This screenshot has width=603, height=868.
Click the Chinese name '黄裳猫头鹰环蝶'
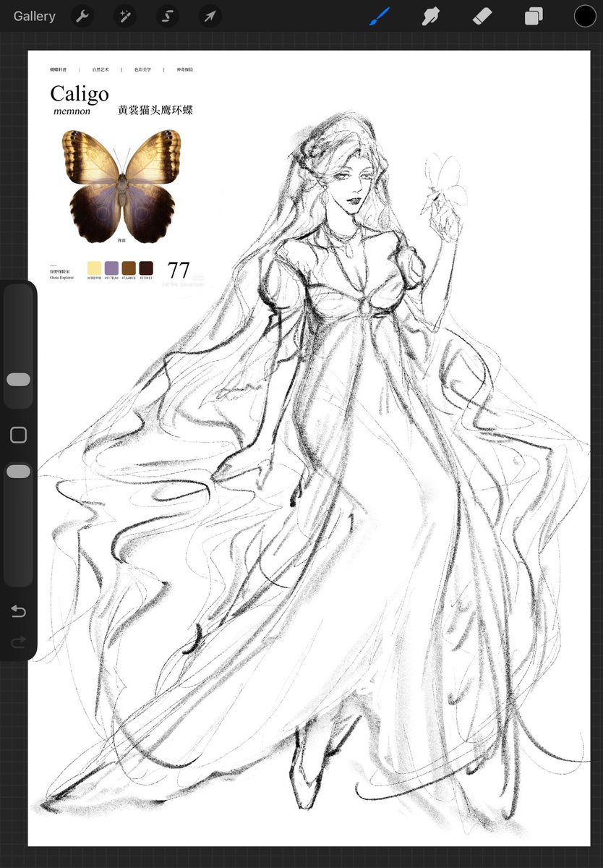(x=155, y=111)
